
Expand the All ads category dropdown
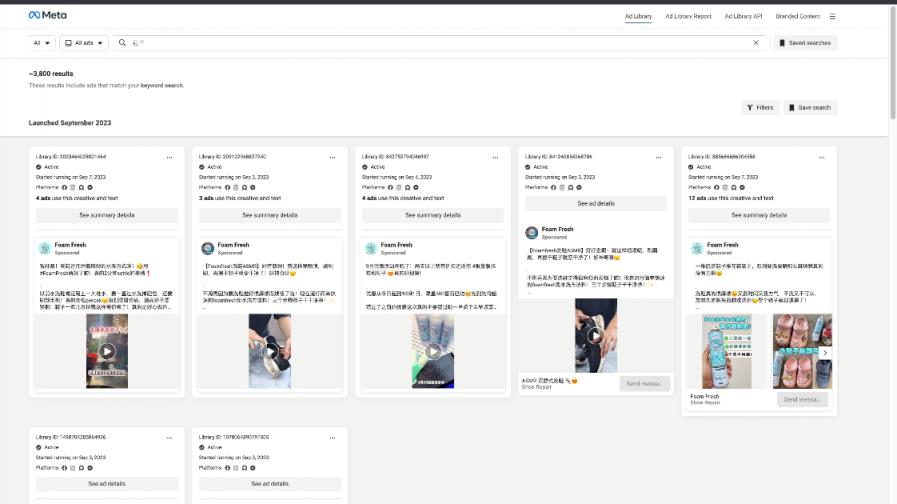click(x=84, y=43)
